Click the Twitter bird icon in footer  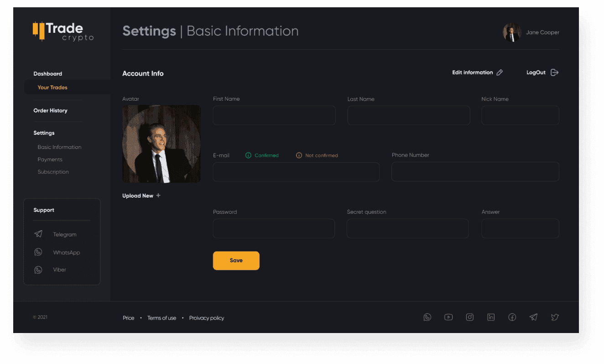[x=555, y=317]
